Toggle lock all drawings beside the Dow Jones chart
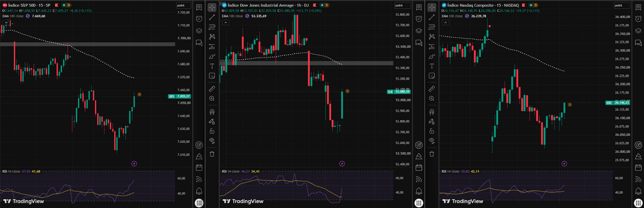 [x=212, y=131]
